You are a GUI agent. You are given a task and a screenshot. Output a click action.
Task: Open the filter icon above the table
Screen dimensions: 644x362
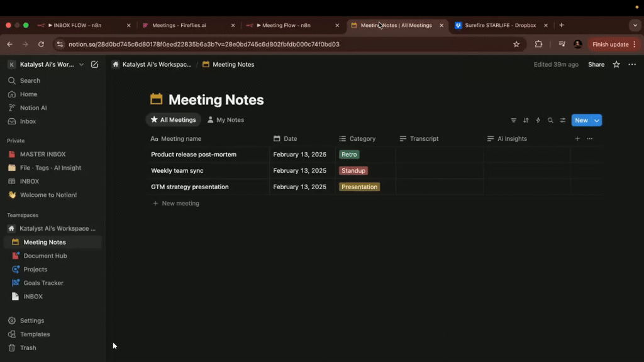[514, 120]
